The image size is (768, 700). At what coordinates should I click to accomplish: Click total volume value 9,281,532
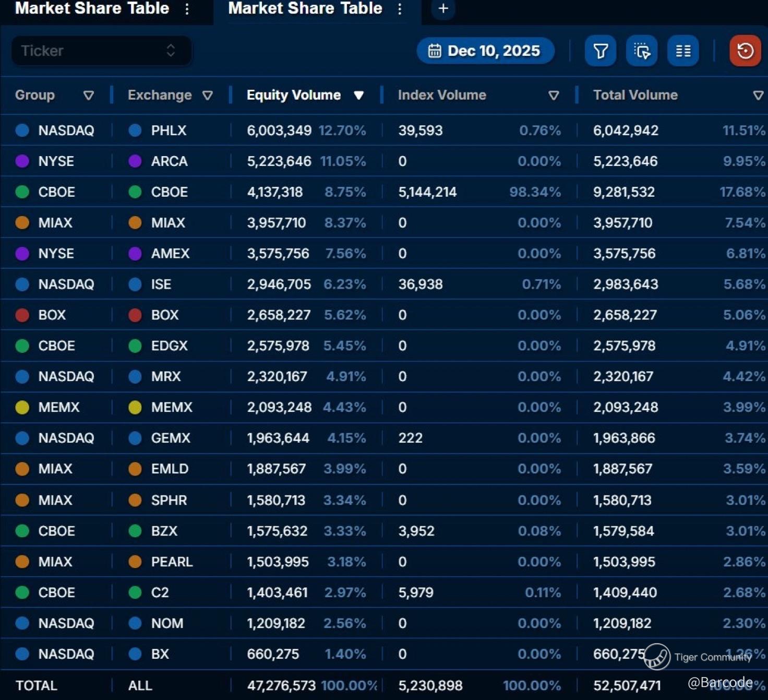click(624, 192)
